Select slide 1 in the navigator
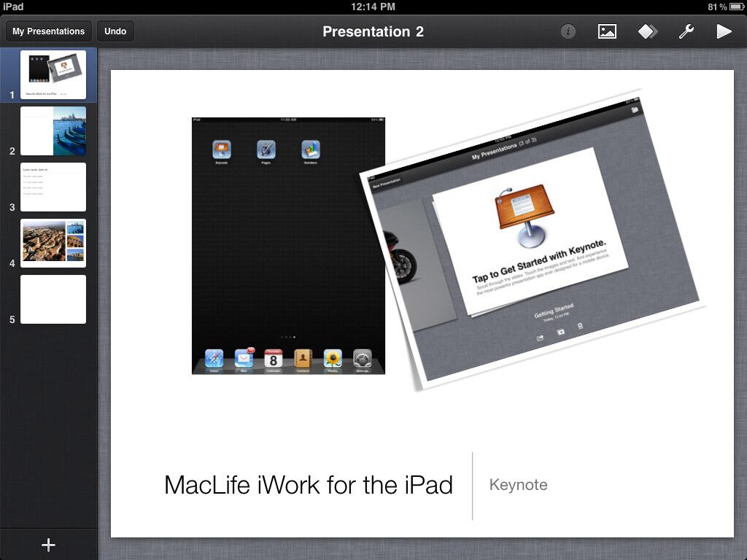 pyautogui.click(x=54, y=74)
